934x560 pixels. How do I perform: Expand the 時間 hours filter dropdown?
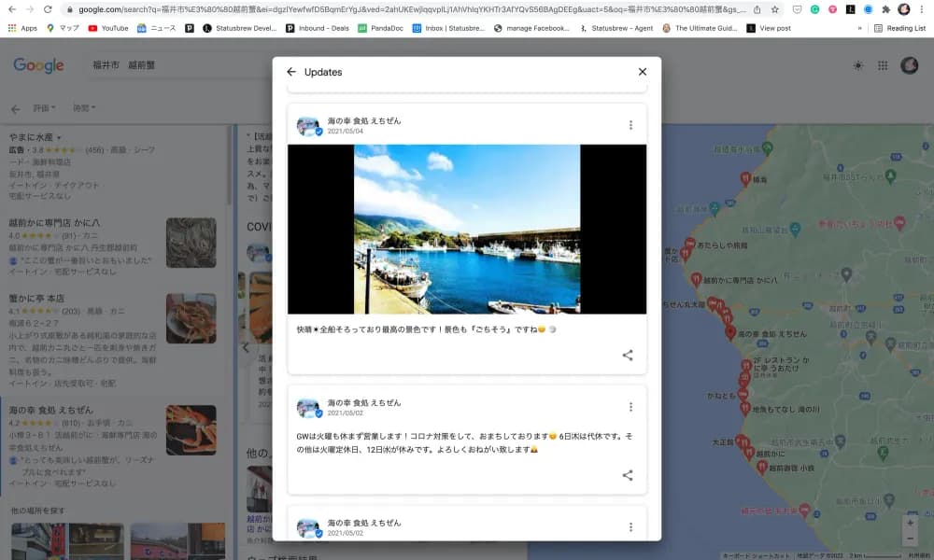84,108
